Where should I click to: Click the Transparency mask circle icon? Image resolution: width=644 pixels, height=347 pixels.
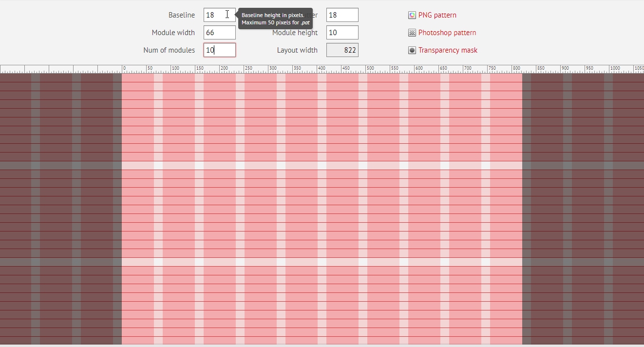[412, 50]
